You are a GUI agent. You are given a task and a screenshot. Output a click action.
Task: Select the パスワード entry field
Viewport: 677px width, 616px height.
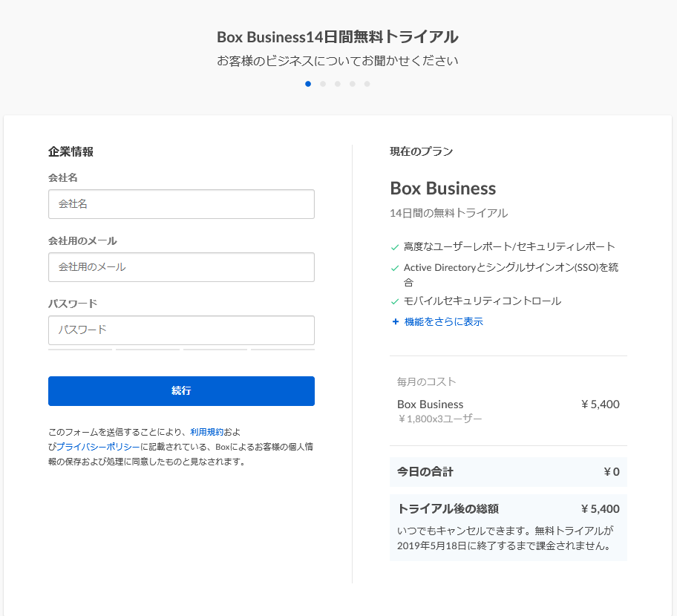coord(181,330)
